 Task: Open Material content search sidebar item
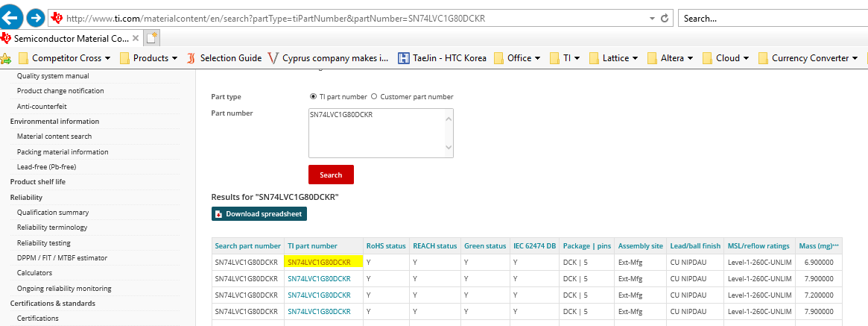54,137
